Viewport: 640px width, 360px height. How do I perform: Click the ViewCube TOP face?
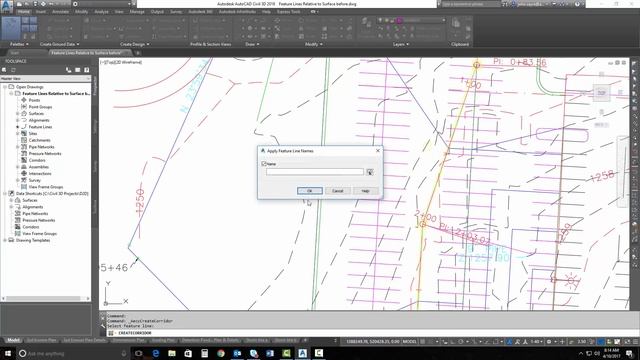click(601, 93)
